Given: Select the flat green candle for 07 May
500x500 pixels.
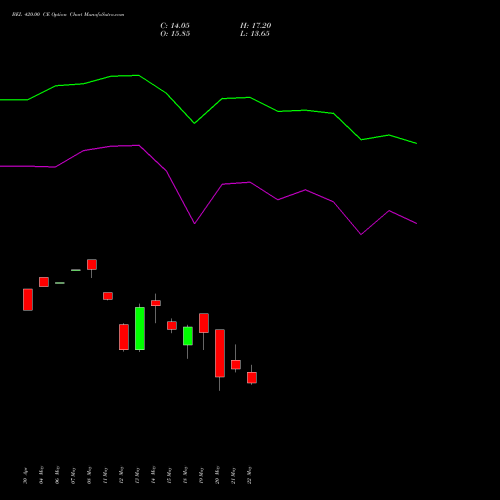Looking at the screenshot, I should coord(76,270).
